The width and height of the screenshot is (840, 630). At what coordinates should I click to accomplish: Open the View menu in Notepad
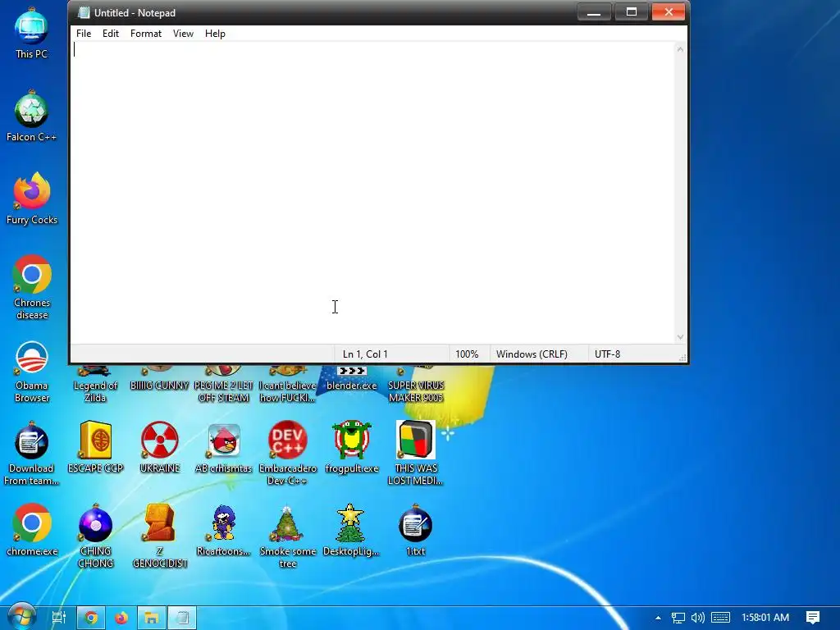pos(183,33)
